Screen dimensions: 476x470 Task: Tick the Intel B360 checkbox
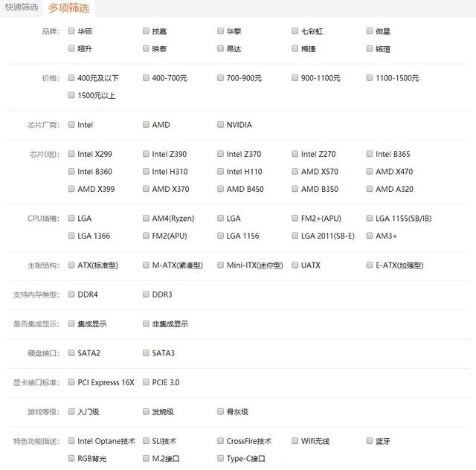[x=71, y=172]
